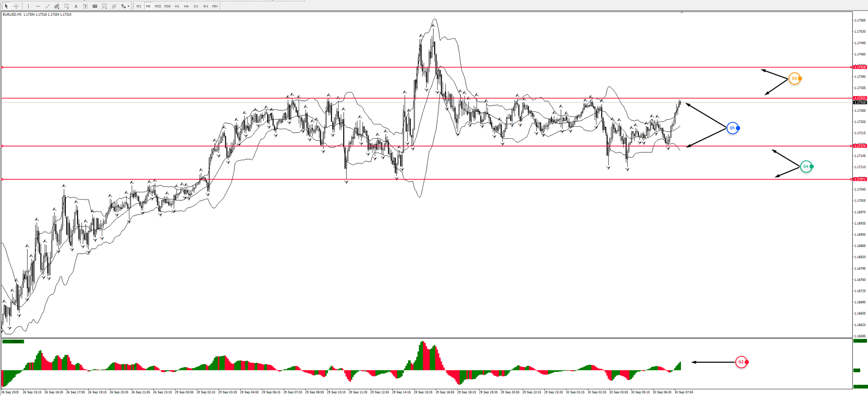Select the cursor arrow tool
The width and height of the screenshot is (868, 396).
(x=6, y=6)
